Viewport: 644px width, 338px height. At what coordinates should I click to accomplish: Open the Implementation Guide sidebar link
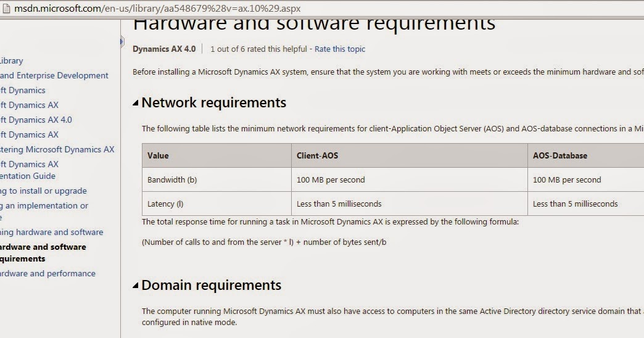(x=29, y=170)
